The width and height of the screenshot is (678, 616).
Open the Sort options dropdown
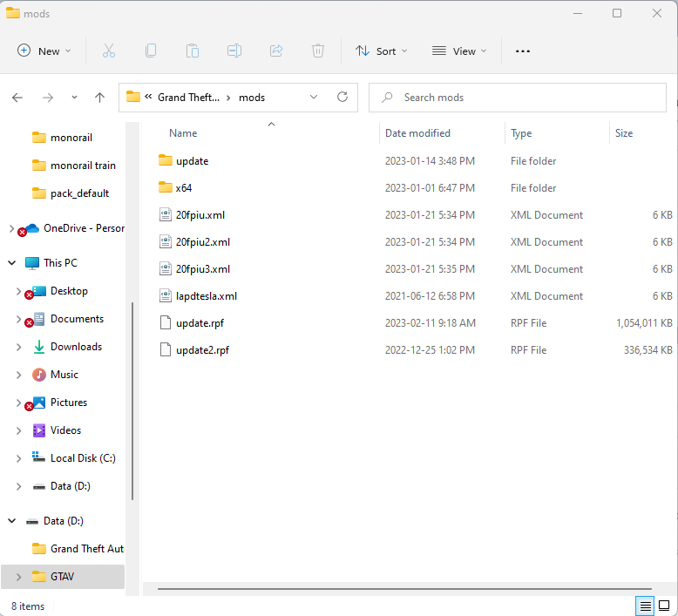pos(383,51)
